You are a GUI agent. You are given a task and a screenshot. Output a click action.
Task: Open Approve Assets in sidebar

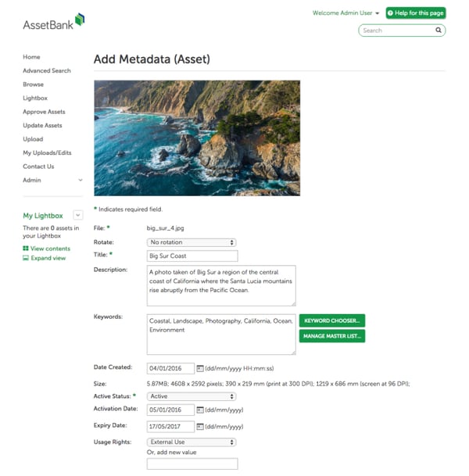pos(44,112)
